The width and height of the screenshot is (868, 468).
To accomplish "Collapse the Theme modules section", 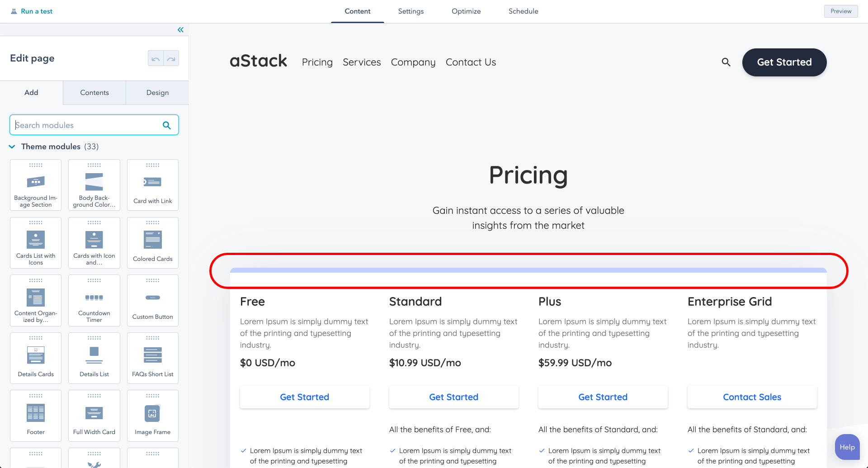I will [x=12, y=147].
